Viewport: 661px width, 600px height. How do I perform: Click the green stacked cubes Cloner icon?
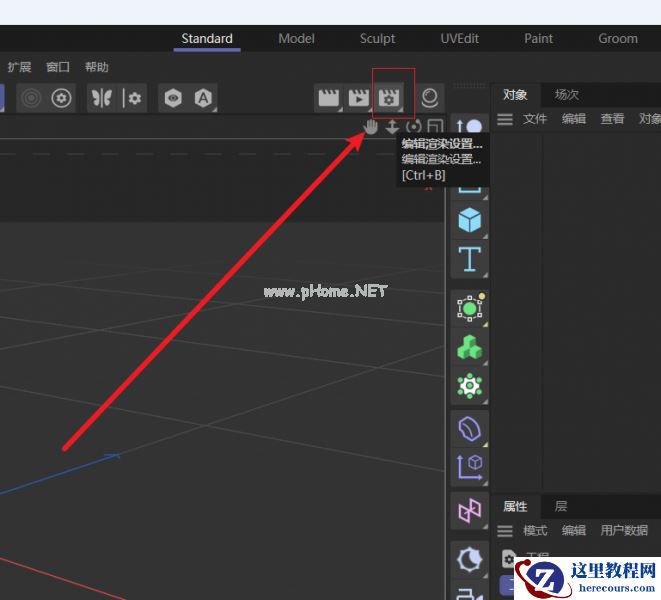click(x=469, y=347)
